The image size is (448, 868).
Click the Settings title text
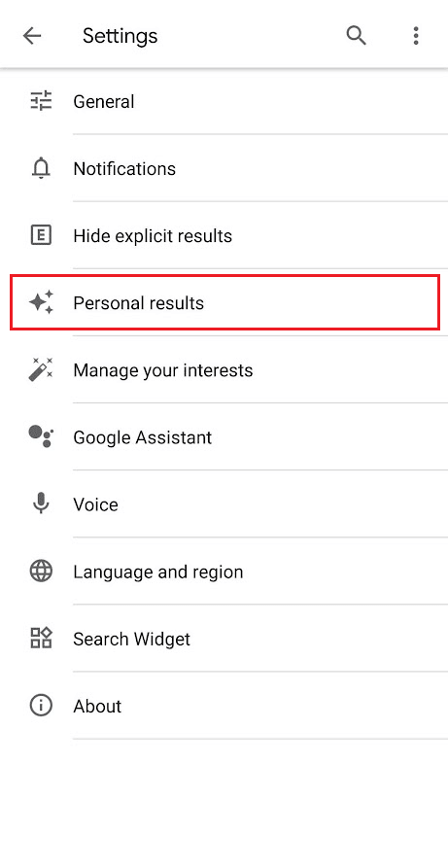tap(121, 36)
